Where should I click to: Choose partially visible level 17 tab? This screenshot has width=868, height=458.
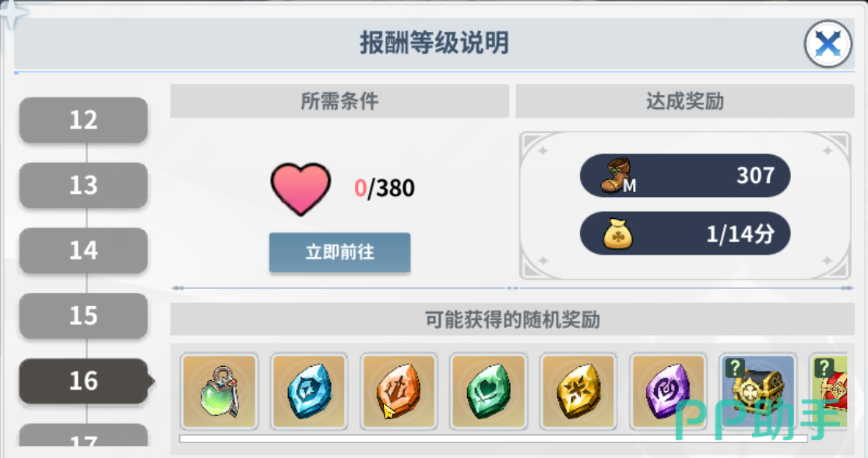point(83,435)
